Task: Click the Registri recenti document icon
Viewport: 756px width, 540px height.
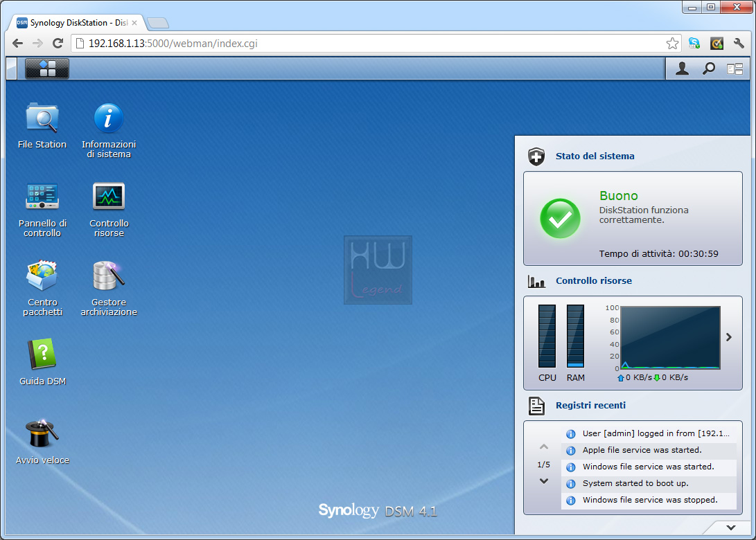Action: tap(536, 406)
